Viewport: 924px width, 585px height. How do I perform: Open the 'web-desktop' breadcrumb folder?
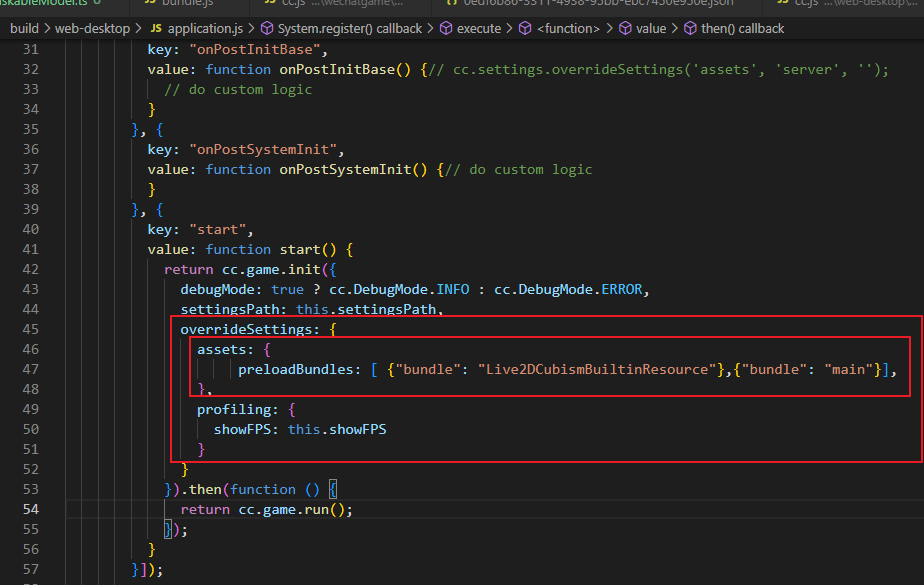93,28
